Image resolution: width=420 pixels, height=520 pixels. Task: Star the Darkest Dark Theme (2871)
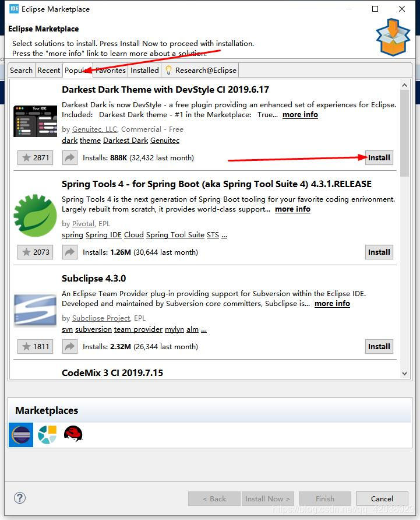[35, 157]
